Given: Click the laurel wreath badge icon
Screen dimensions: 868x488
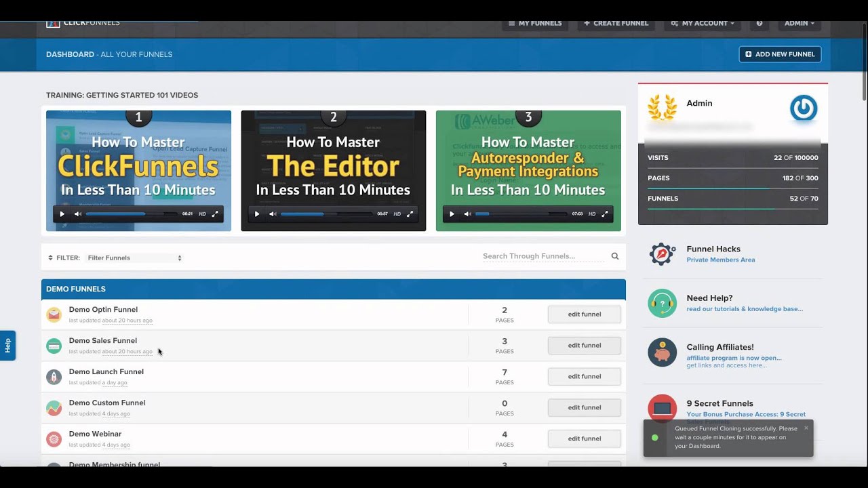Looking at the screenshot, I should (x=663, y=108).
